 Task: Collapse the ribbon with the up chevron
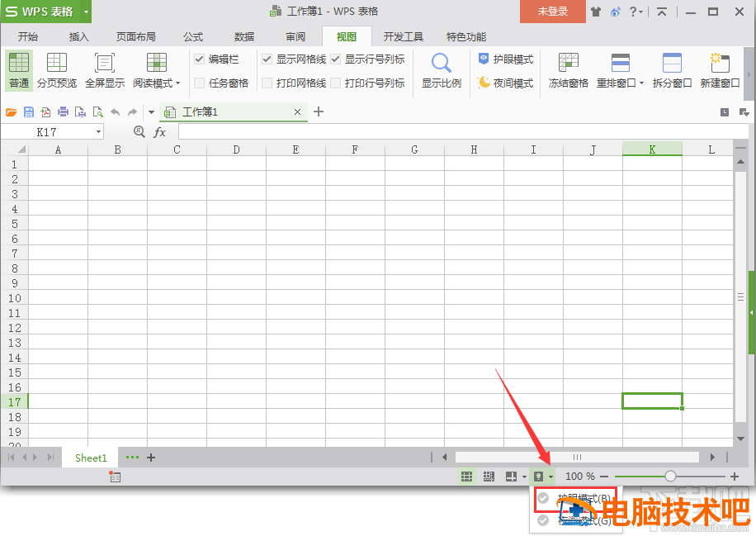[662, 12]
